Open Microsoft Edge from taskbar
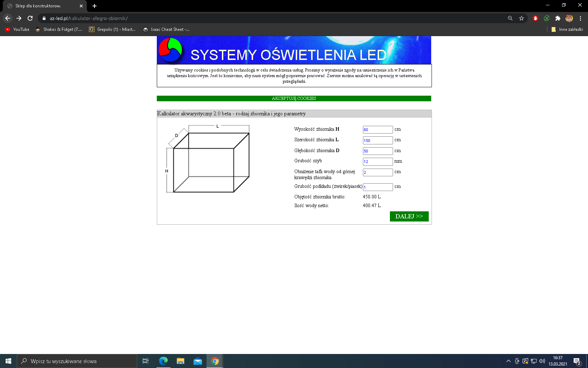The image size is (588, 368). [x=163, y=361]
